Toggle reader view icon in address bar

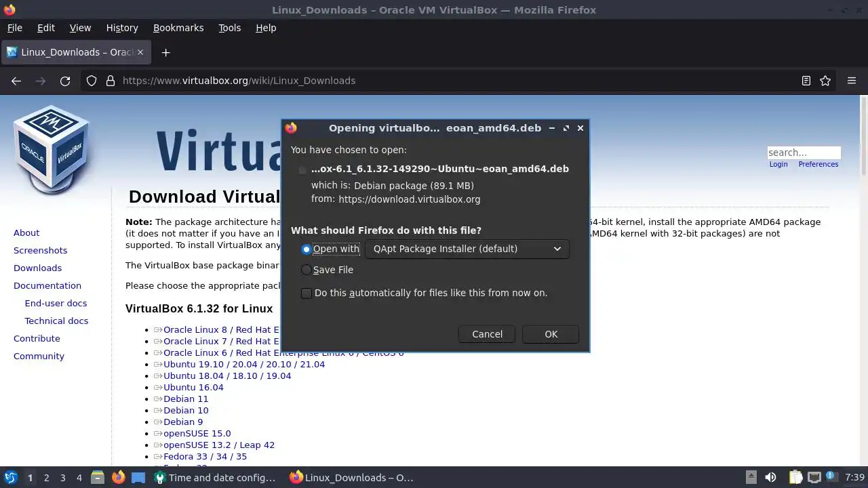click(806, 81)
